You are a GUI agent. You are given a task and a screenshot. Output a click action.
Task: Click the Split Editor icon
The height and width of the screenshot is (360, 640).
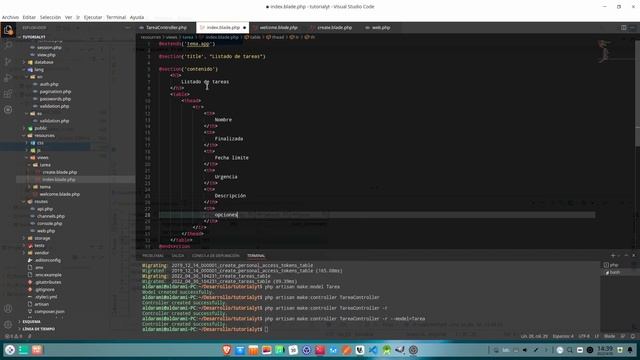click(x=623, y=27)
